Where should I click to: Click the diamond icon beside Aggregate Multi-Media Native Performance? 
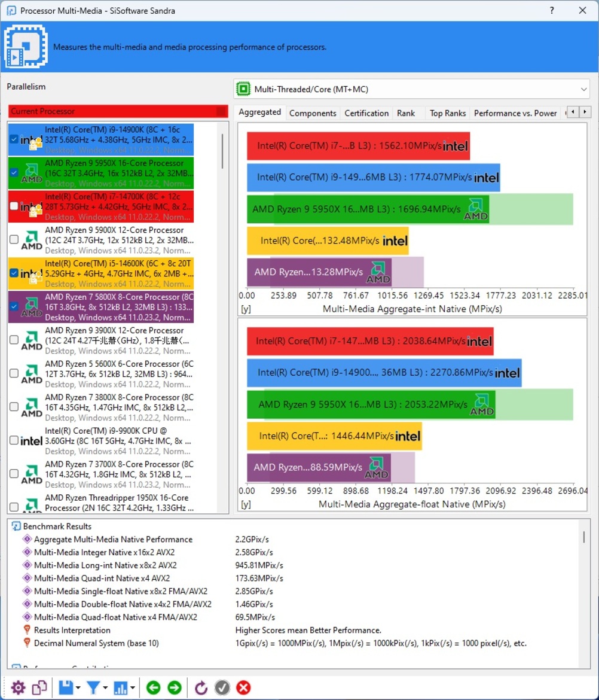coord(27,539)
